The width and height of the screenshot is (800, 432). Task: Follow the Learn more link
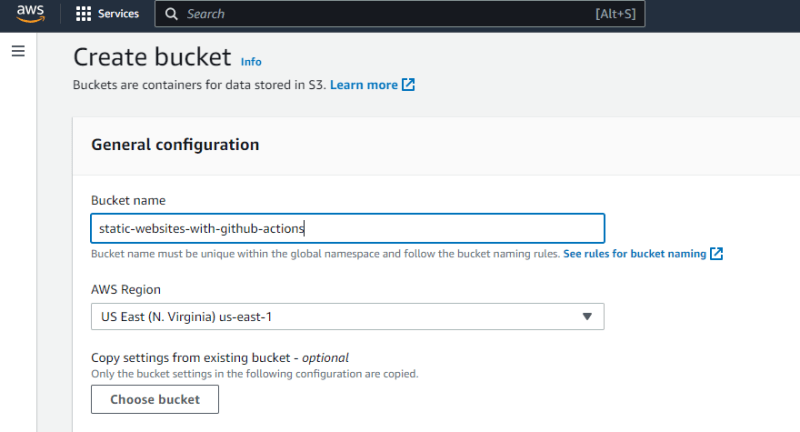[x=364, y=85]
